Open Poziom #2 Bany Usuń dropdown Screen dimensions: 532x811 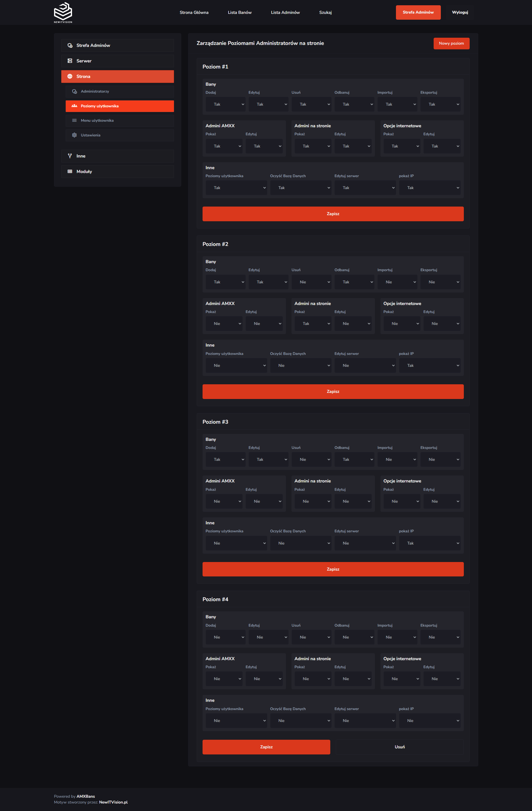pos(311,282)
